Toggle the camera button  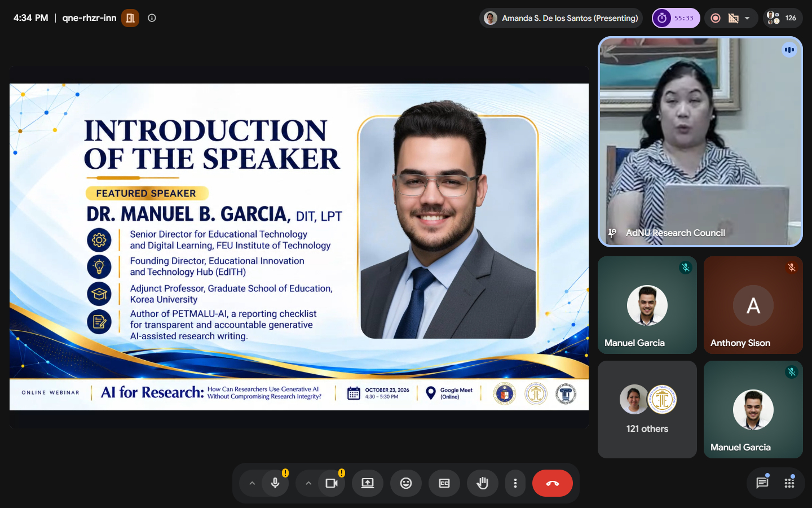pyautogui.click(x=332, y=483)
